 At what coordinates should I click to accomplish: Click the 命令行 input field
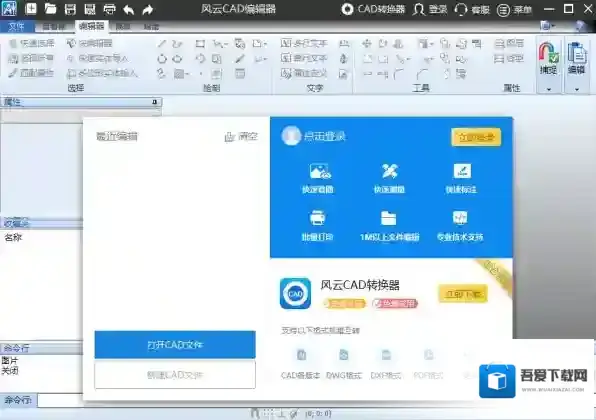coord(60,400)
